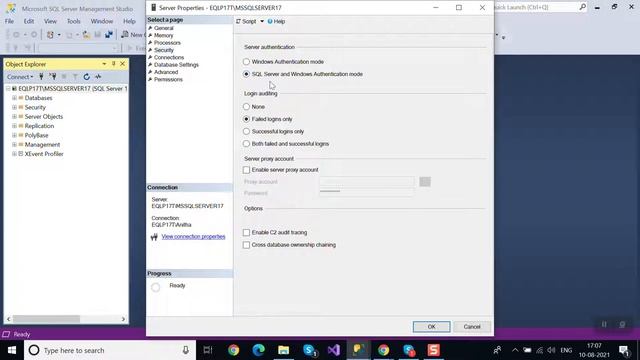Pin Object Explorer auto-hide icon

(113, 64)
